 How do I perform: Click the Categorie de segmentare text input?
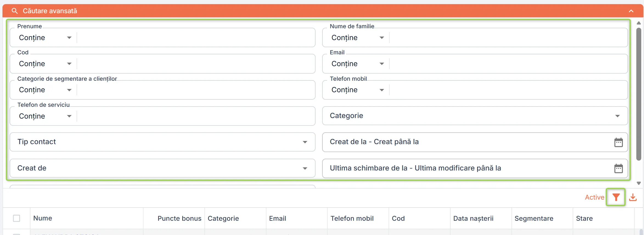(x=196, y=90)
